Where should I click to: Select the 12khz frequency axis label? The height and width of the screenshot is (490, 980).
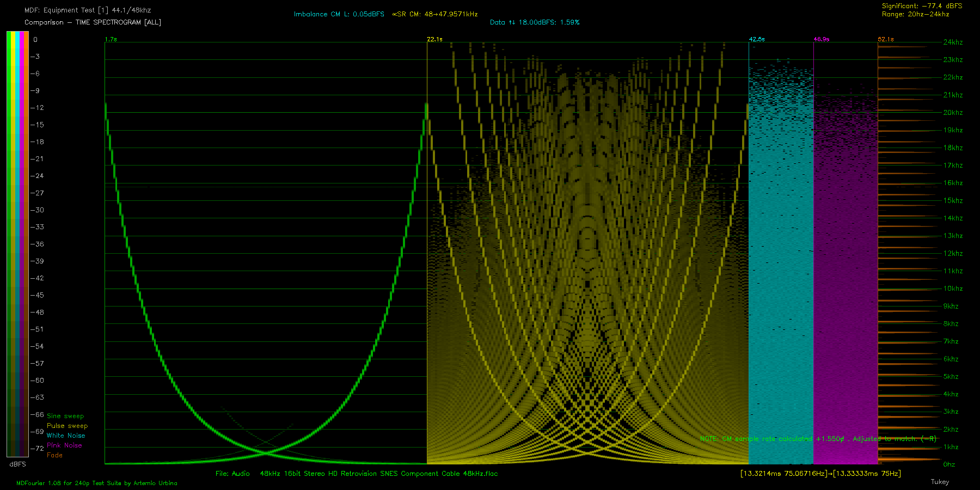953,253
